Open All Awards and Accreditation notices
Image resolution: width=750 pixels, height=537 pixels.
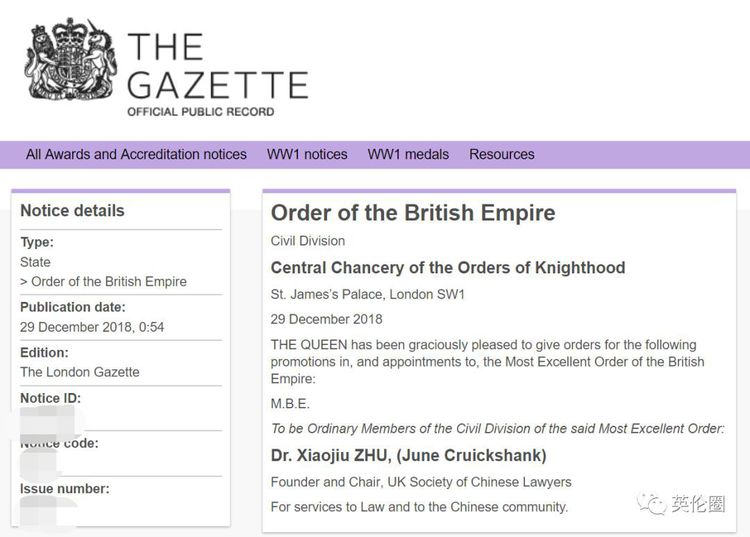coord(136,154)
